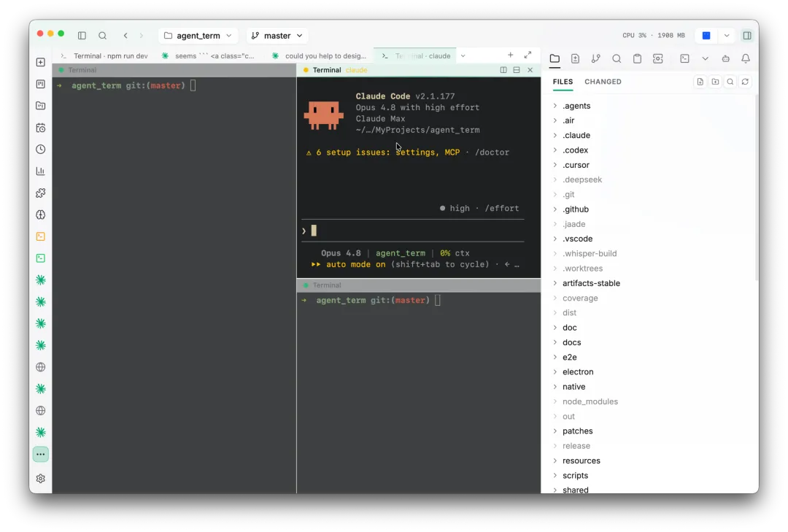The height and width of the screenshot is (532, 788).
Task: Open the agent_term project dropdown
Action: (198, 36)
